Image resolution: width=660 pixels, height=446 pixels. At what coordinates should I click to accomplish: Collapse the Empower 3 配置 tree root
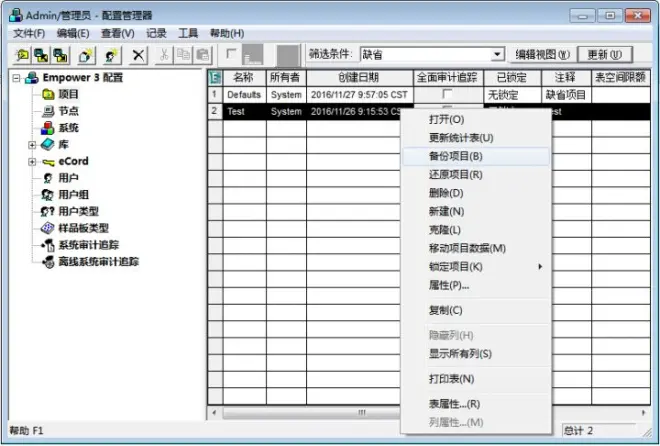pos(16,78)
